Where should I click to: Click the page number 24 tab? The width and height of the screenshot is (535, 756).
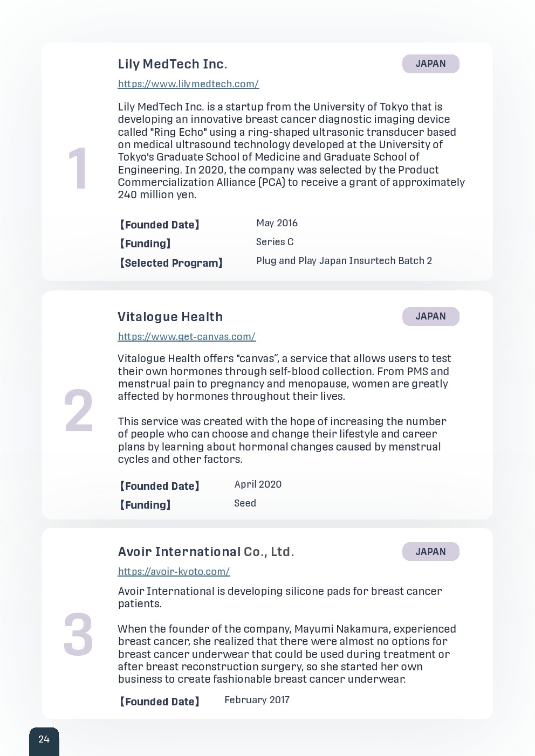tap(44, 740)
